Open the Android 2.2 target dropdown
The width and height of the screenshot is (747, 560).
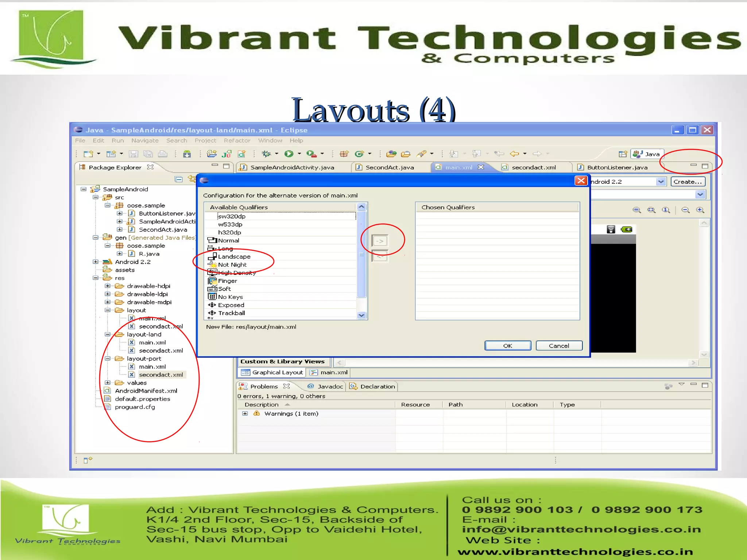click(x=661, y=182)
